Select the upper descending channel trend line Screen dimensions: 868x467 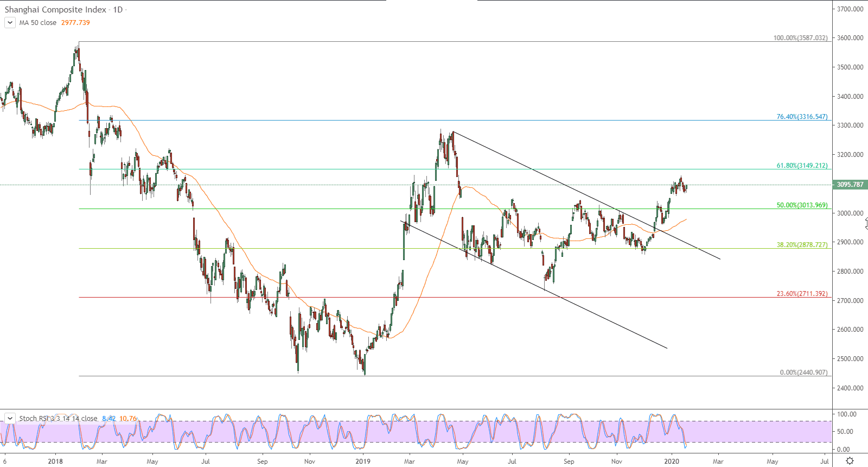pos(586,195)
